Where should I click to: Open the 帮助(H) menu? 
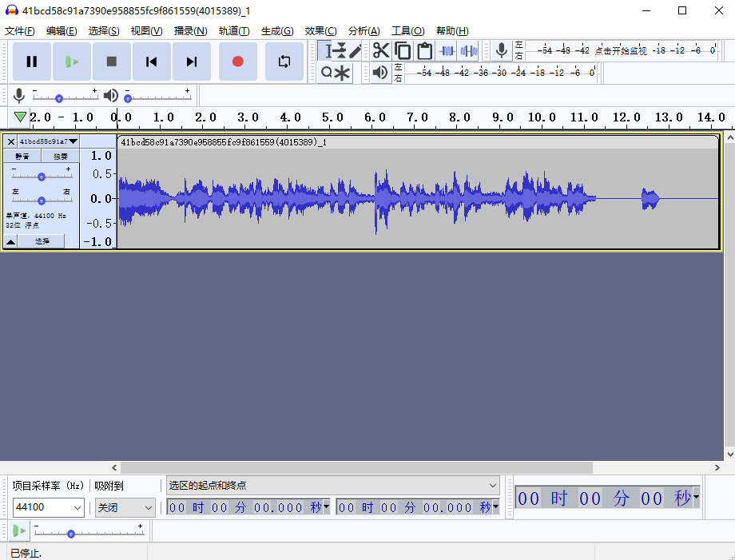(452, 31)
